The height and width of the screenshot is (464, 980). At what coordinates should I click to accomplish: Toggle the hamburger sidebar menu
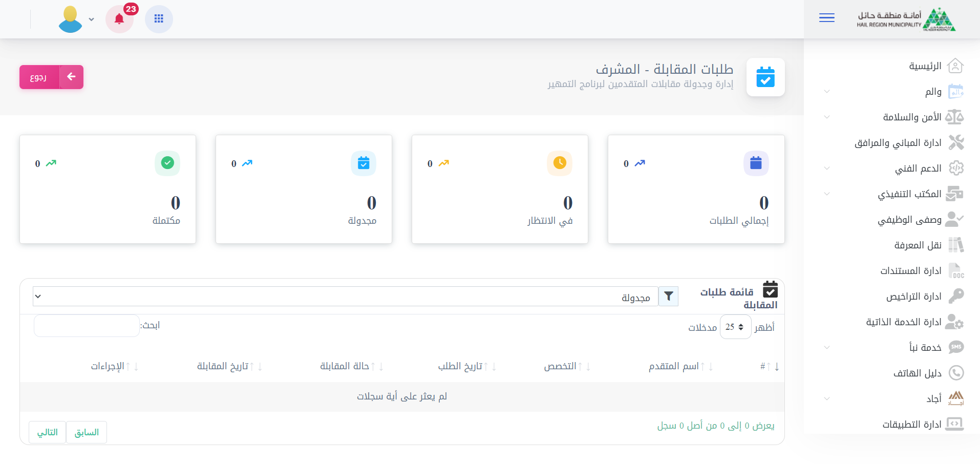coord(826,18)
